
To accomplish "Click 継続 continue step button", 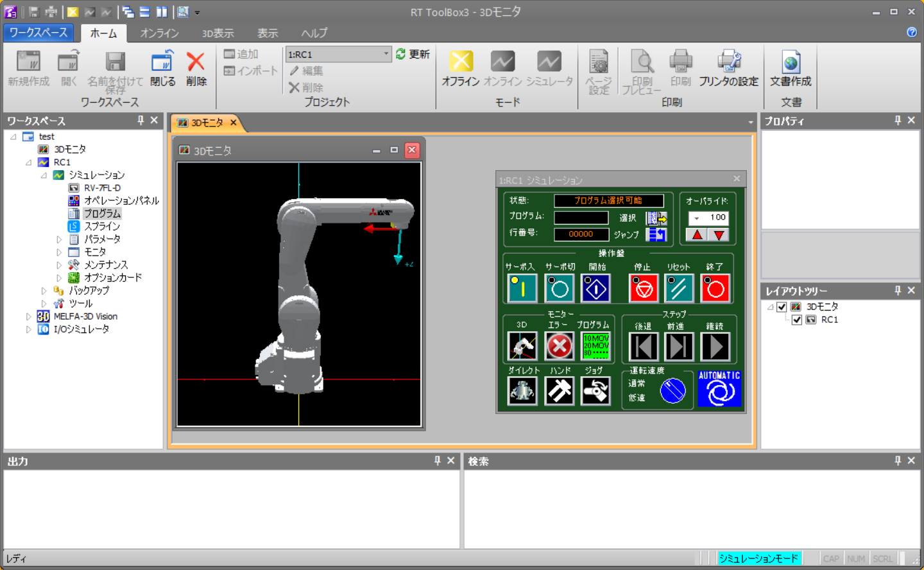I will click(x=715, y=347).
